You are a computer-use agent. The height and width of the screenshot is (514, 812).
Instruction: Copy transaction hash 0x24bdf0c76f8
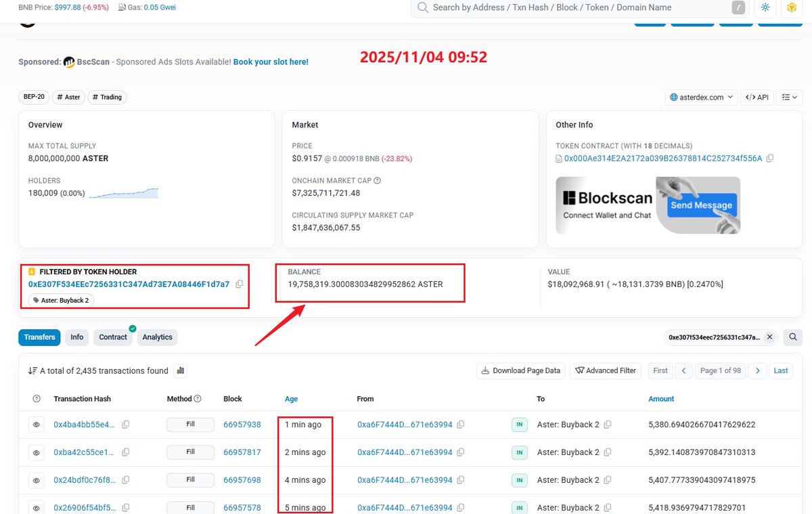(126, 480)
